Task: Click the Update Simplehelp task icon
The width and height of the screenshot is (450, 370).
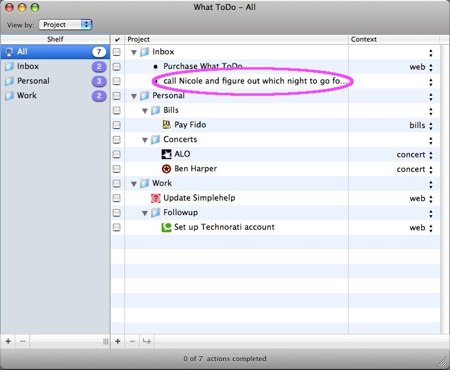Action: tap(156, 198)
